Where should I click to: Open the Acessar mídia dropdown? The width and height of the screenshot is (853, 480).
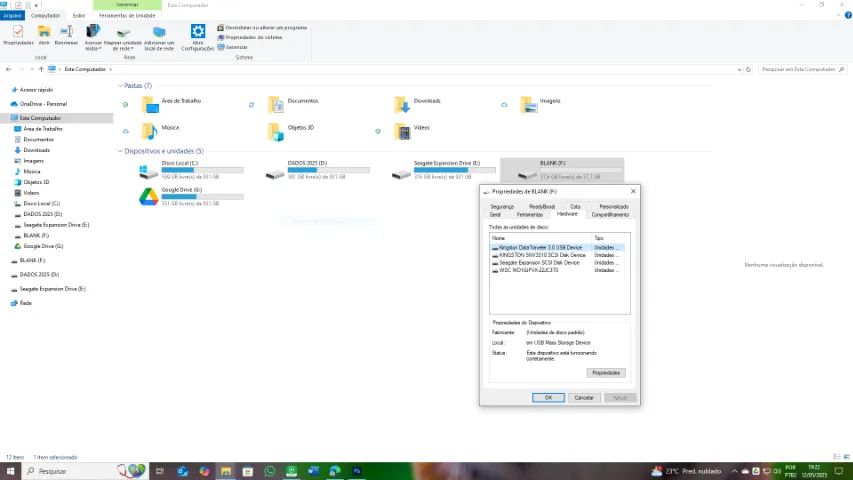93,38
